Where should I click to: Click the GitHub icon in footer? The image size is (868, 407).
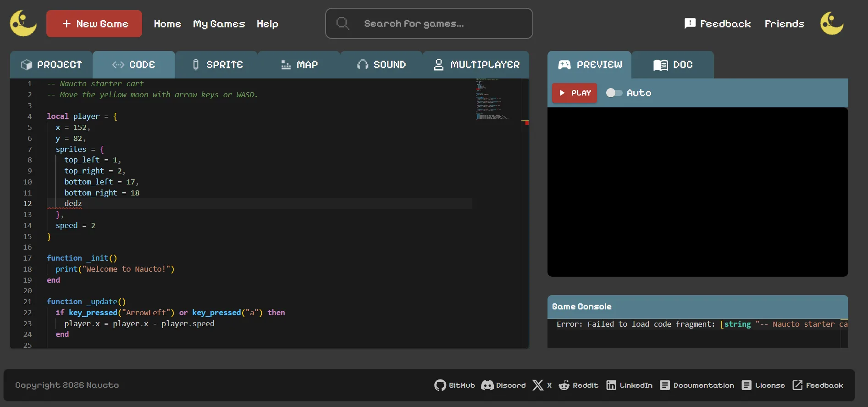(440, 385)
